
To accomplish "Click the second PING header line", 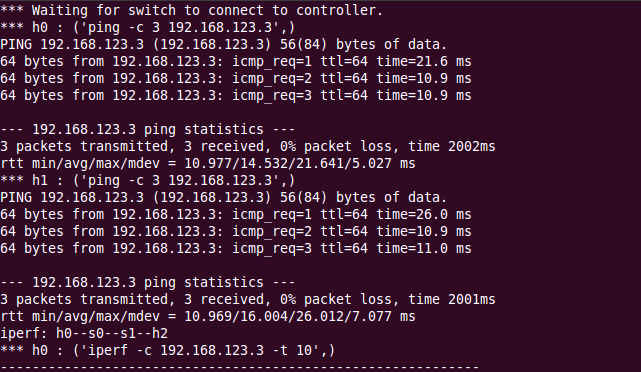I will point(224,197).
